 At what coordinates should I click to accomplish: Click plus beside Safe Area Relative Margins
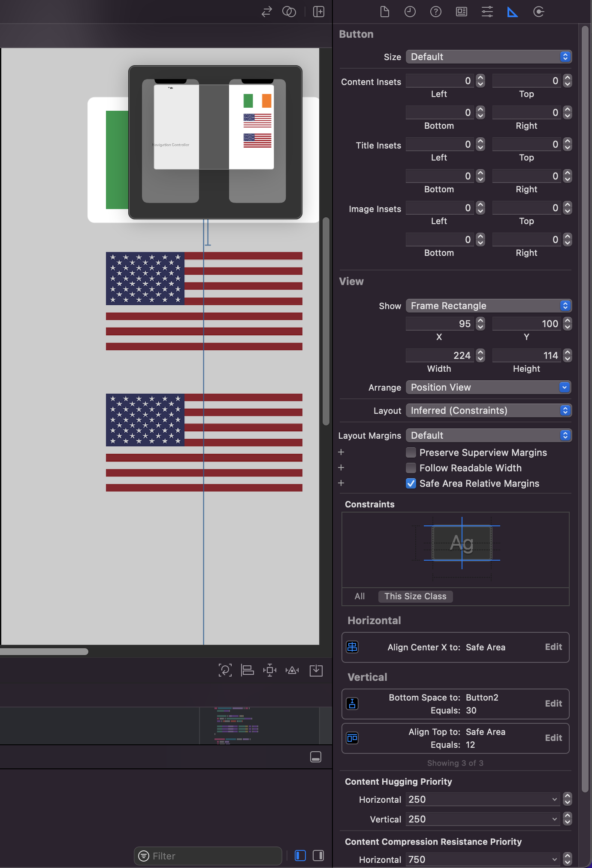click(x=341, y=483)
